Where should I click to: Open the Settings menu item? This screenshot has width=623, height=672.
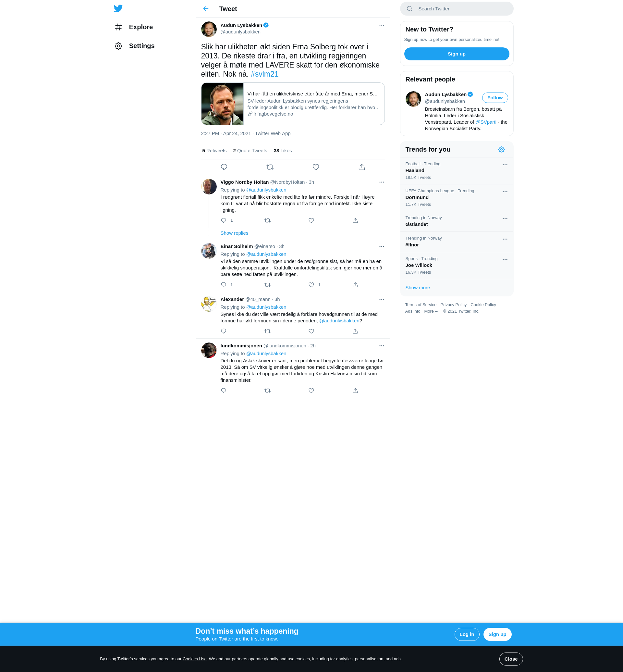pos(135,46)
